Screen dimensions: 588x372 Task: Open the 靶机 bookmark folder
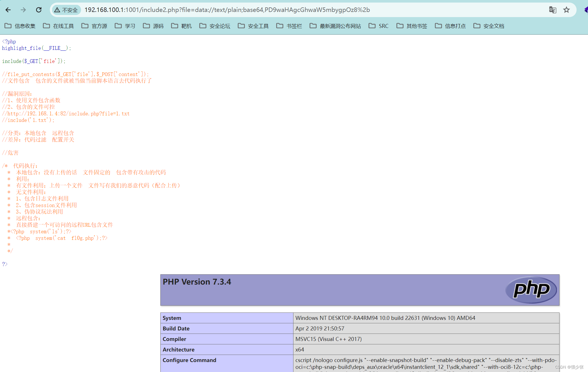[x=181, y=26]
